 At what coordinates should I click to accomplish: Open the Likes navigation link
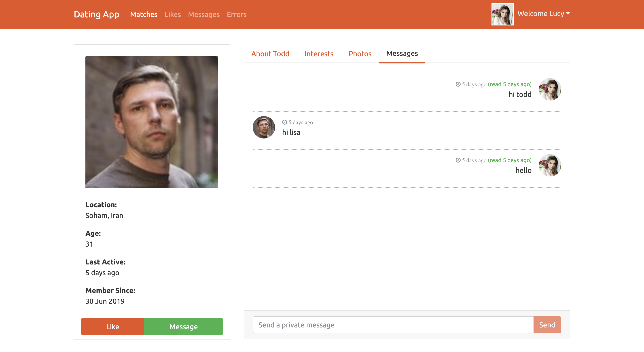click(172, 15)
